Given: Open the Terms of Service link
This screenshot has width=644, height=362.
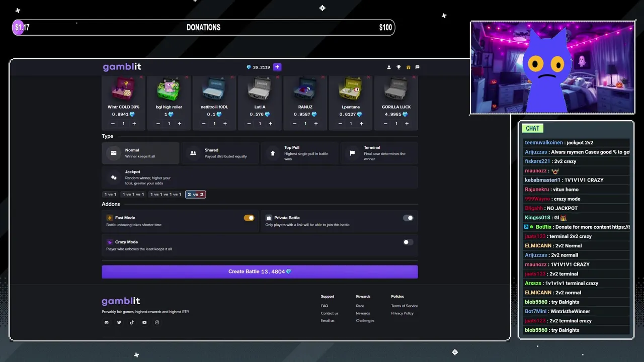Looking at the screenshot, I should click(x=405, y=306).
